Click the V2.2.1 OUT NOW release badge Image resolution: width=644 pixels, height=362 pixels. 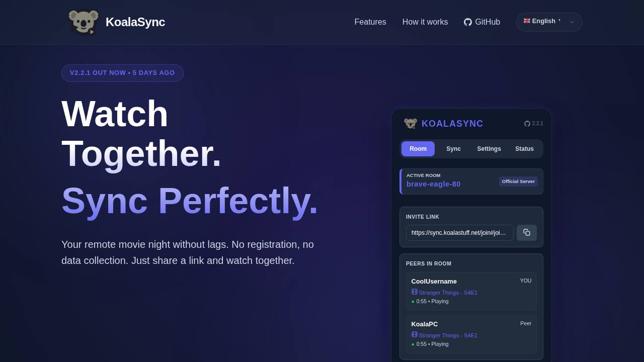tap(122, 73)
